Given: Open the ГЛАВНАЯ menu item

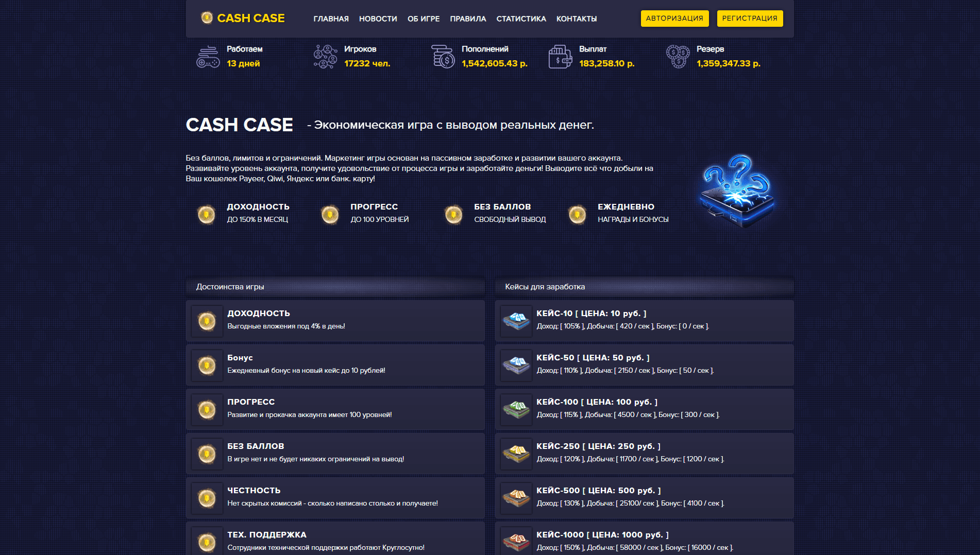Looking at the screenshot, I should [330, 19].
